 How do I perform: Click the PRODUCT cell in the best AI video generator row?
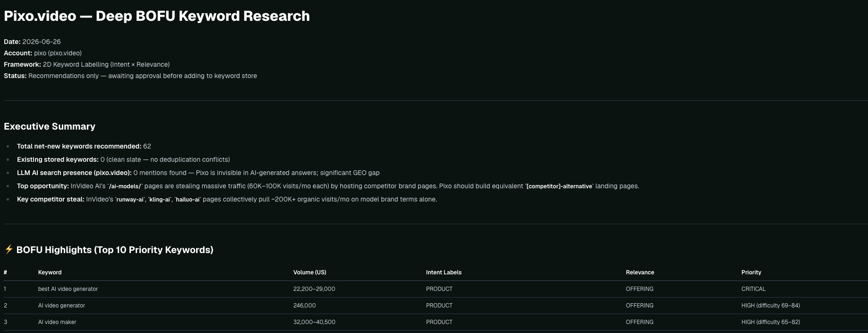439,289
